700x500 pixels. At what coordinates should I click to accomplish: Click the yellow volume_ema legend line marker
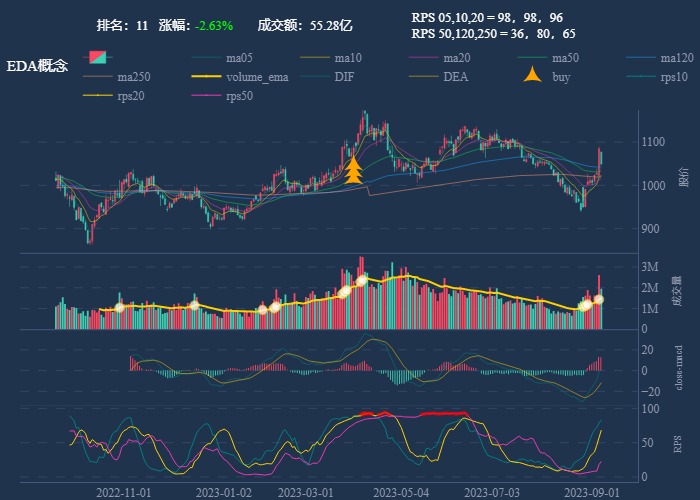(x=207, y=77)
